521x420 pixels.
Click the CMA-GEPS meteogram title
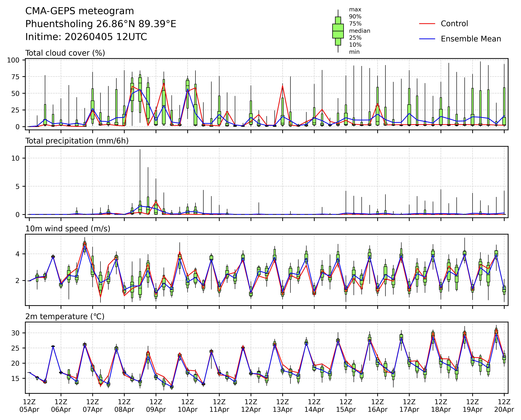pos(80,11)
